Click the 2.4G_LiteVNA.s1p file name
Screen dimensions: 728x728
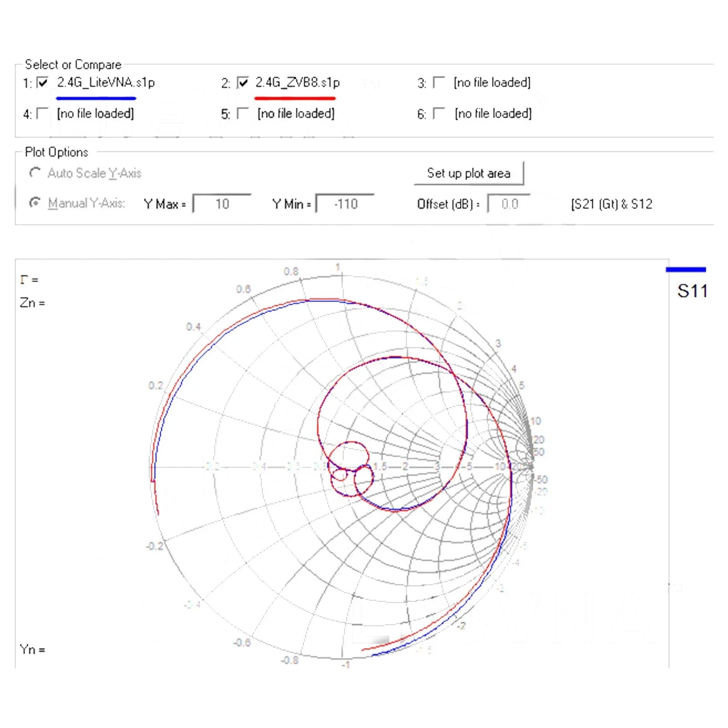pyautogui.click(x=106, y=82)
